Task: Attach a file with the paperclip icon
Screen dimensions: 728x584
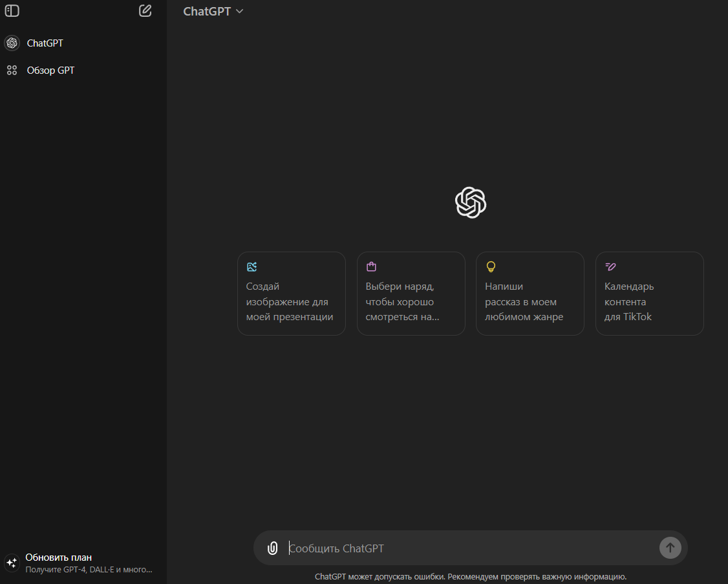Action: click(273, 548)
